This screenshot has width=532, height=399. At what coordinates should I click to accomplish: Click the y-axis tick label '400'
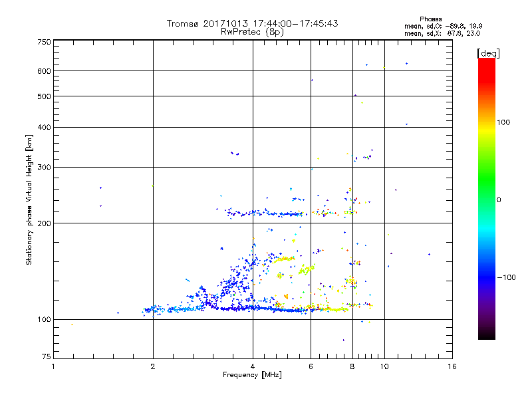click(x=44, y=127)
